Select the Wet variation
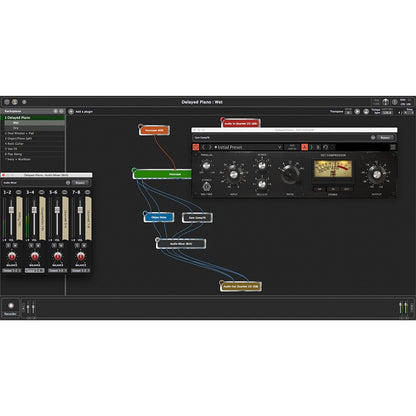 point(34,123)
